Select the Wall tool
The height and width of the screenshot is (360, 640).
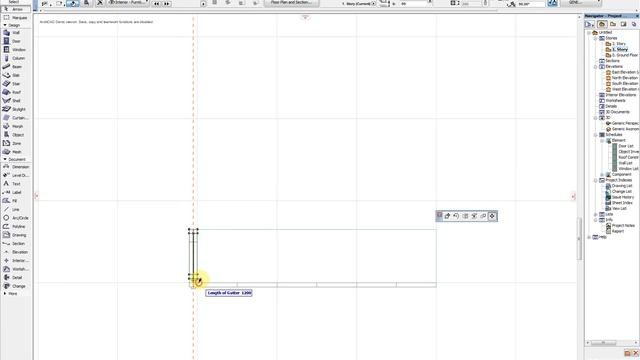click(x=16, y=33)
